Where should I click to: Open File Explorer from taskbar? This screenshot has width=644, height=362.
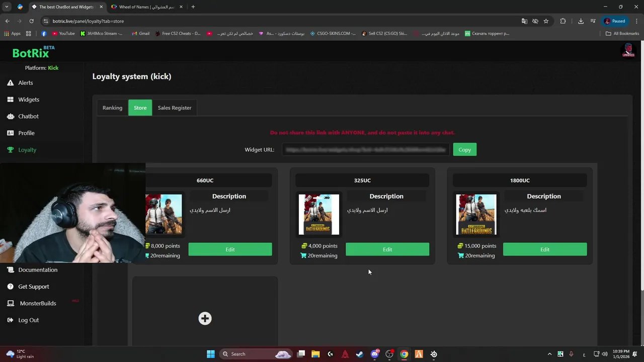click(x=315, y=354)
